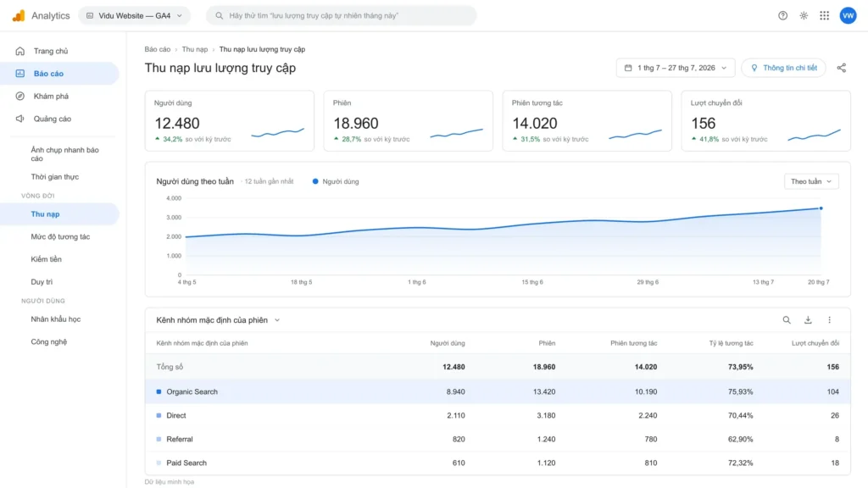Sort by Phiên tương tác column header
The height and width of the screenshot is (488, 868).
coord(633,343)
